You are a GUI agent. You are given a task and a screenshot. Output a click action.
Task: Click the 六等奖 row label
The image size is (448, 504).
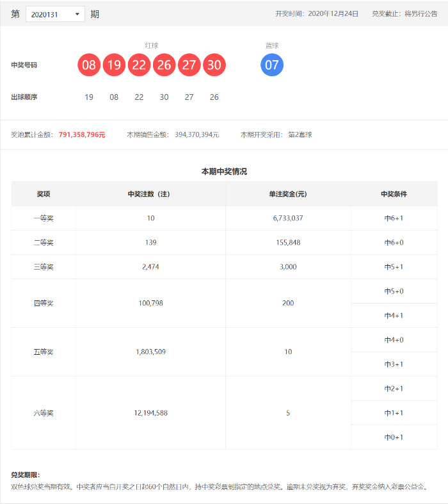44,413
